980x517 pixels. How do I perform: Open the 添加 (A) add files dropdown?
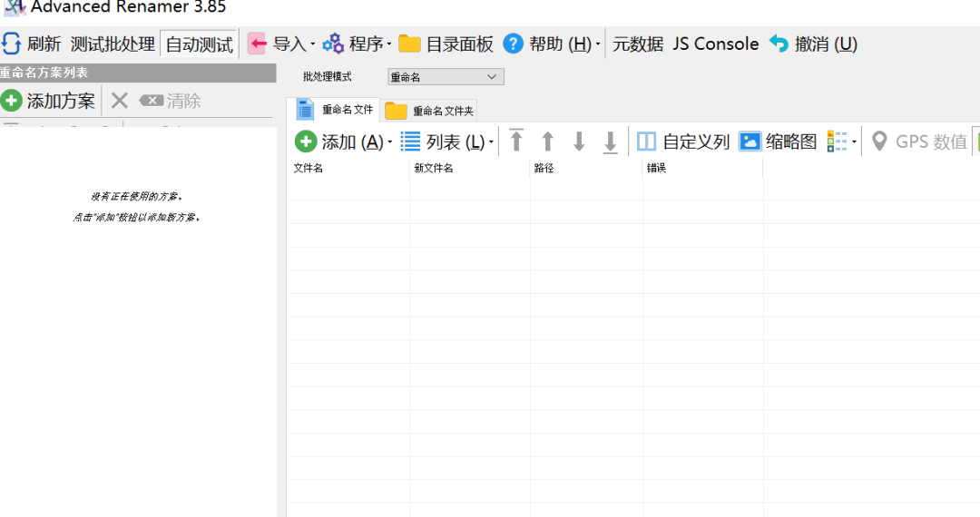coord(343,141)
